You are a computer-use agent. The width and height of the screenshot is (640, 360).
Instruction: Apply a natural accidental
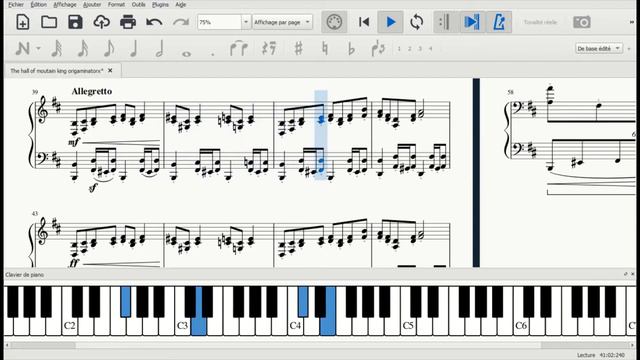[324, 49]
